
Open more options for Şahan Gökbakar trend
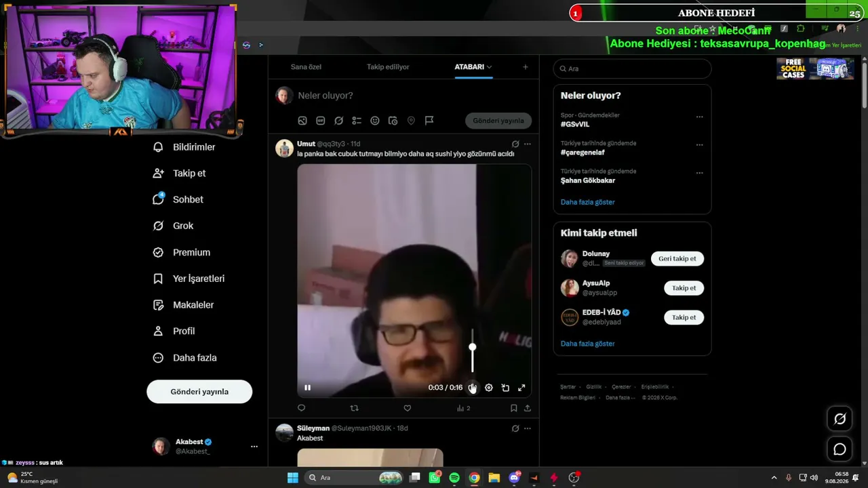tap(700, 173)
